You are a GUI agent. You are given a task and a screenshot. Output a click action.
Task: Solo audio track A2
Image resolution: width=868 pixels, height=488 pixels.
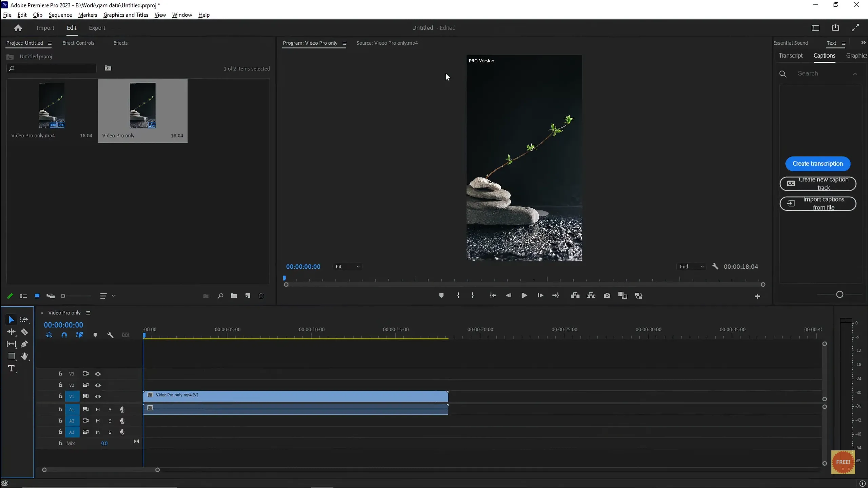(x=110, y=421)
